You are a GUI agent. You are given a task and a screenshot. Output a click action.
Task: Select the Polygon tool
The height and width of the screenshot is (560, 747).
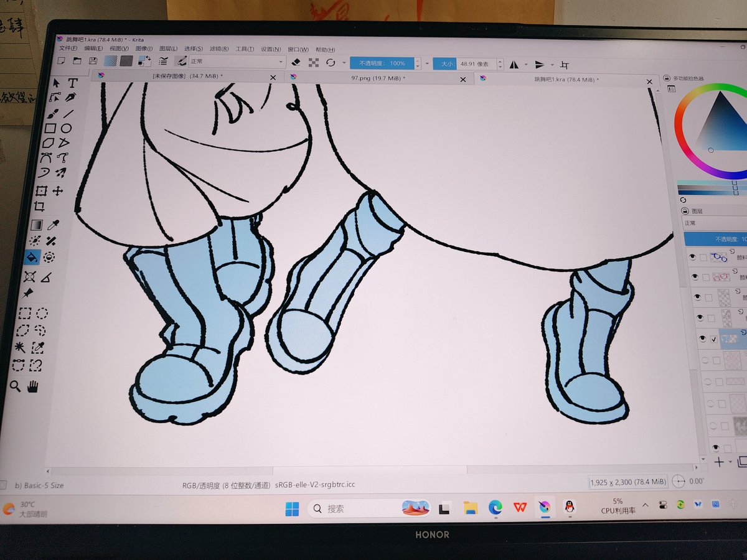pos(49,144)
